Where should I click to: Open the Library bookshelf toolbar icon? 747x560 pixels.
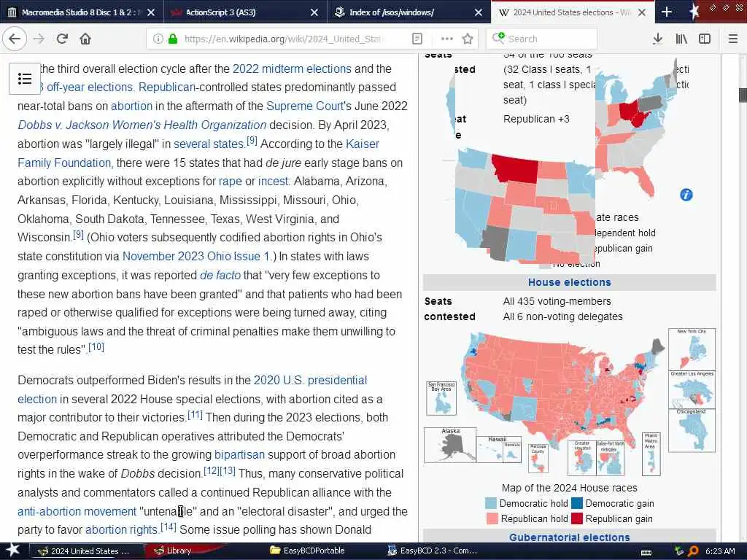(681, 39)
